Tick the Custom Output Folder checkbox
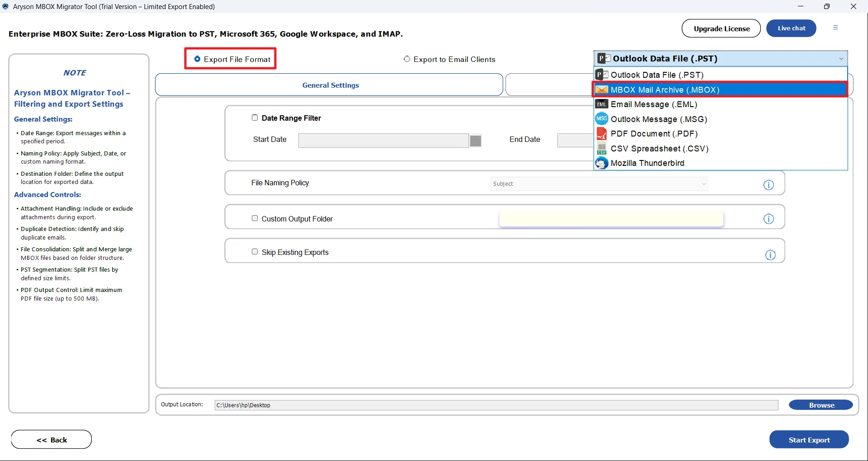 tap(255, 218)
